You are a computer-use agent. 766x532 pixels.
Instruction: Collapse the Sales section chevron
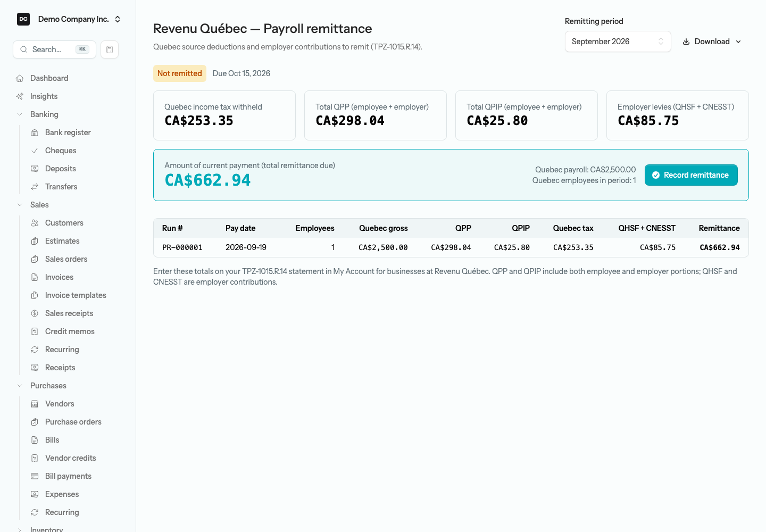point(20,205)
